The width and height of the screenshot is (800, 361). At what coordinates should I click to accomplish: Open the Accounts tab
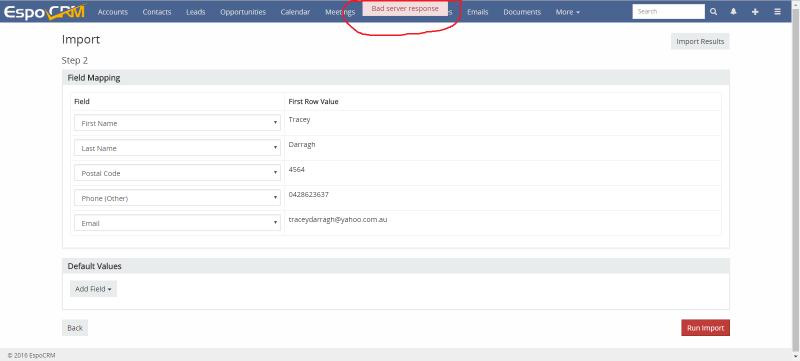[113, 12]
